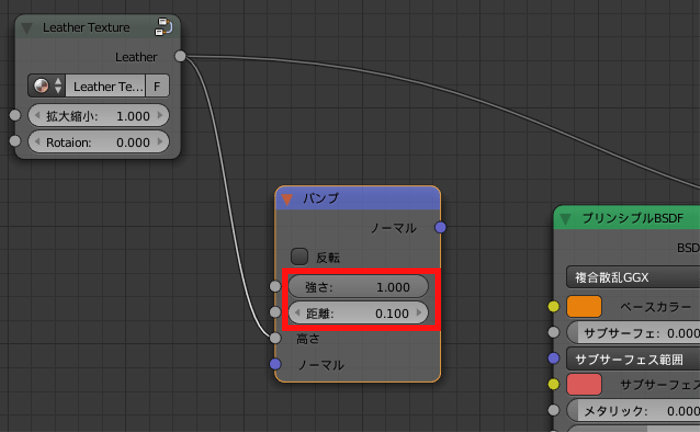
Task: Click the 強さ input socket
Action: coord(275,286)
